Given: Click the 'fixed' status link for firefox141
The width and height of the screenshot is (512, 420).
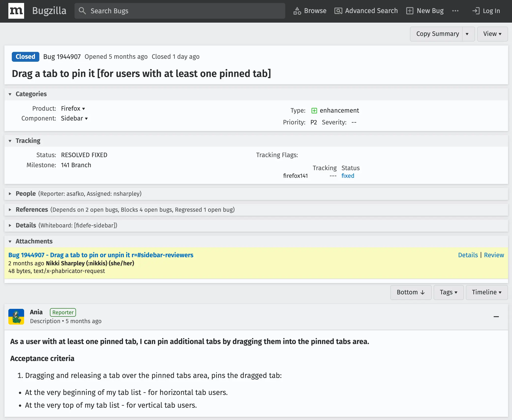Looking at the screenshot, I should pyautogui.click(x=348, y=176).
